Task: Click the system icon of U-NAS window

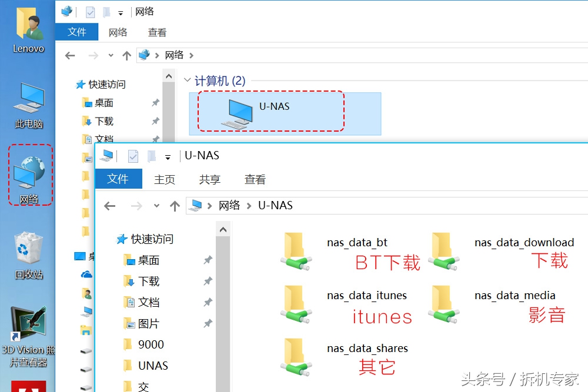Action: pyautogui.click(x=108, y=156)
